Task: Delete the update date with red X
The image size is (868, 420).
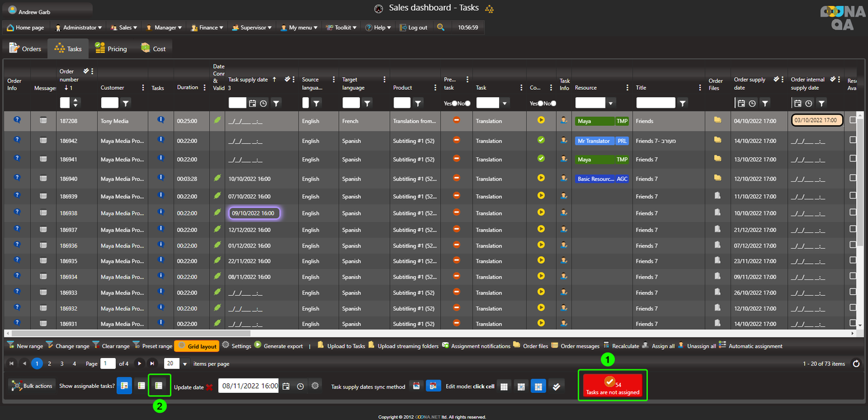Action: (209, 387)
